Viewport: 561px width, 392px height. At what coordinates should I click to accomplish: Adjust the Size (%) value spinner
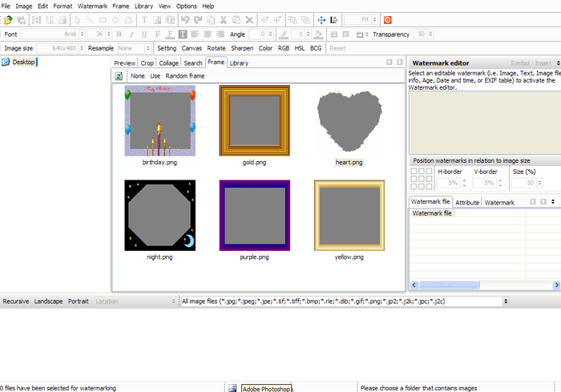(x=540, y=183)
